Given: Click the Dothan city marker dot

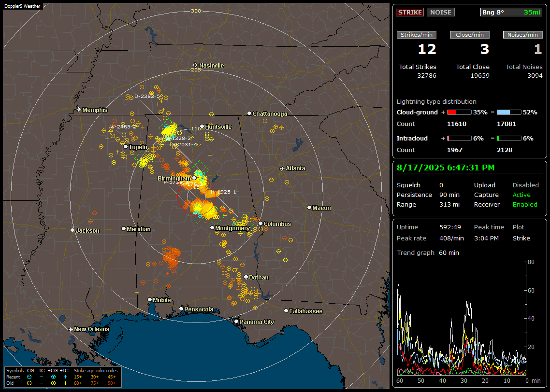Looking at the screenshot, I should (x=246, y=277).
